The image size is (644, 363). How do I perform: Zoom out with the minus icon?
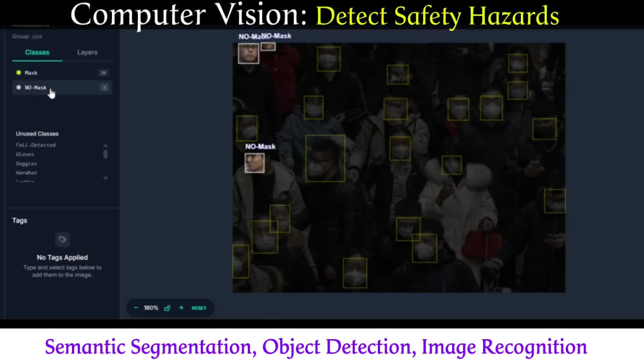[x=136, y=308]
